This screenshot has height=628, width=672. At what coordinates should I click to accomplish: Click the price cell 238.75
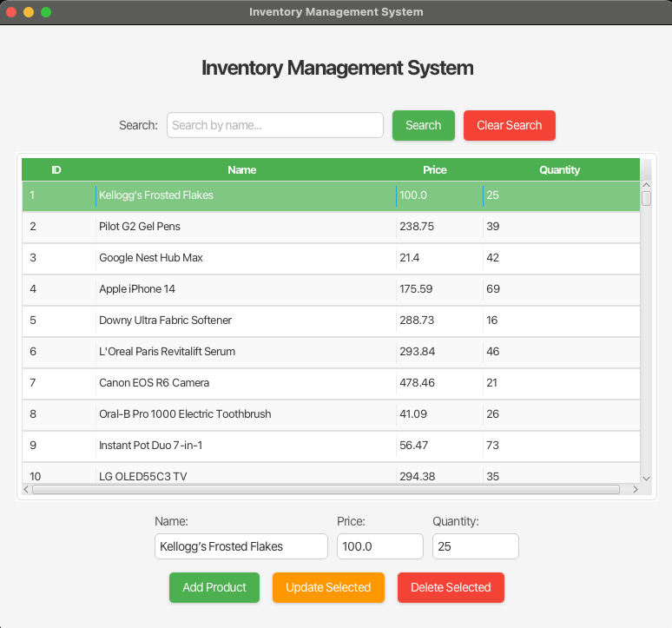tap(439, 228)
